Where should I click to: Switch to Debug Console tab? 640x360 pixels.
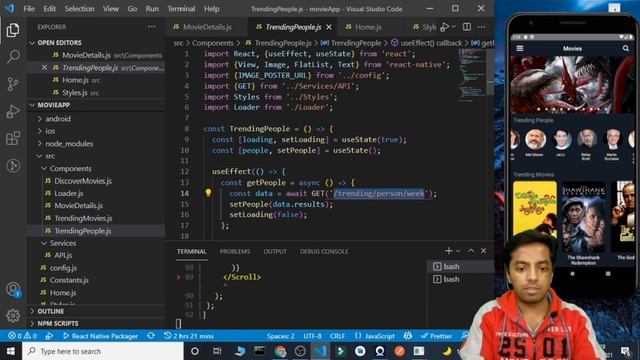pyautogui.click(x=324, y=251)
